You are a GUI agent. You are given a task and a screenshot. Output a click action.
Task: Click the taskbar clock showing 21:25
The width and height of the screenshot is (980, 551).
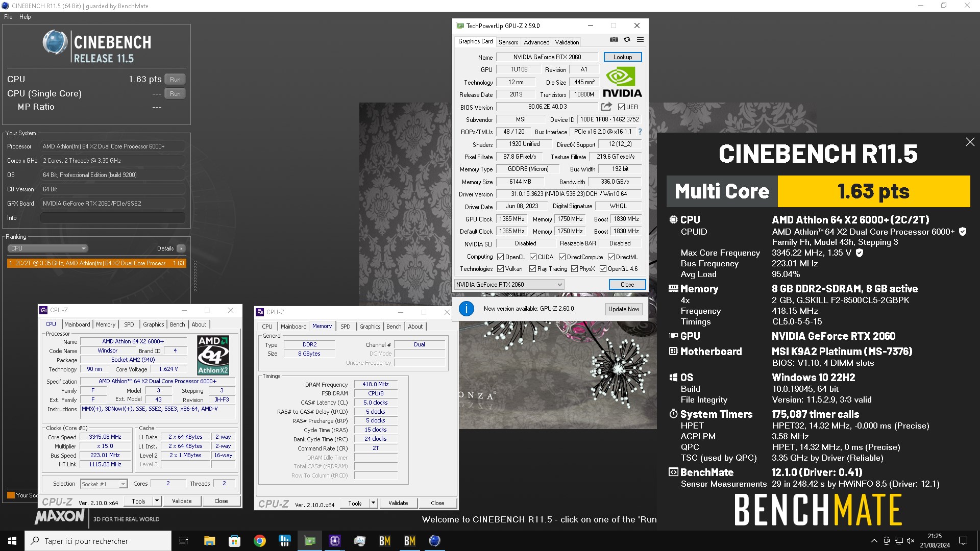[x=935, y=541]
